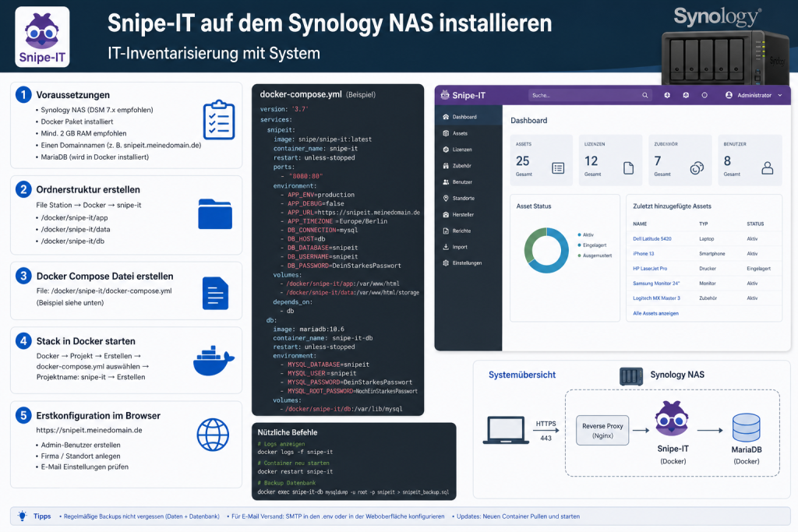Click the Administrator user avatar icon

pos(729,95)
